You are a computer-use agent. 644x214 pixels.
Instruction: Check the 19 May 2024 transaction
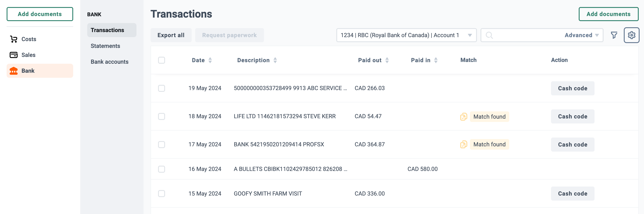[x=162, y=88]
